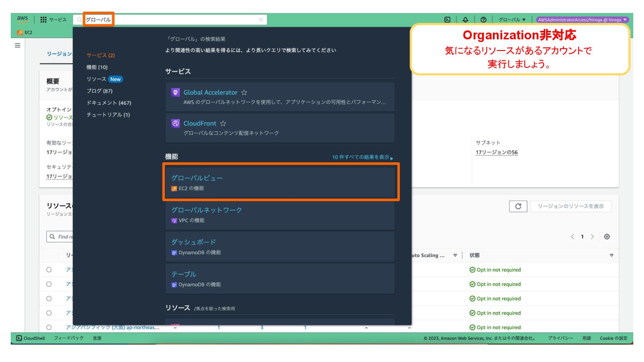This screenshot has width=644, height=362.
Task: Select the fourth region row radio button
Action: pos(49,313)
